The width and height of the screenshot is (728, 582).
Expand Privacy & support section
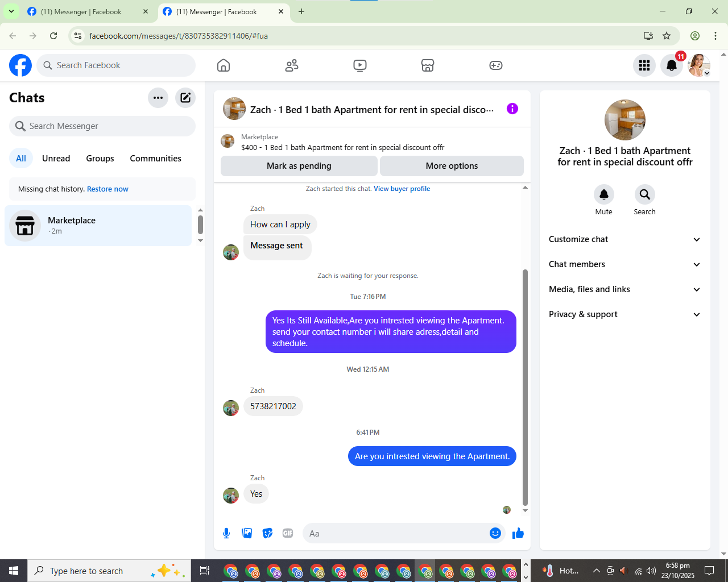pyautogui.click(x=624, y=314)
